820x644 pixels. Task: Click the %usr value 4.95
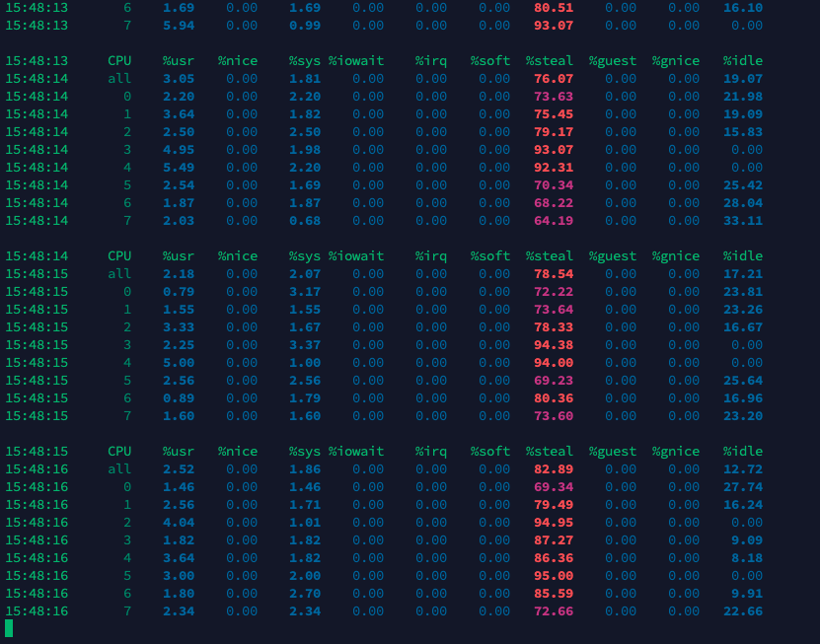click(x=179, y=150)
